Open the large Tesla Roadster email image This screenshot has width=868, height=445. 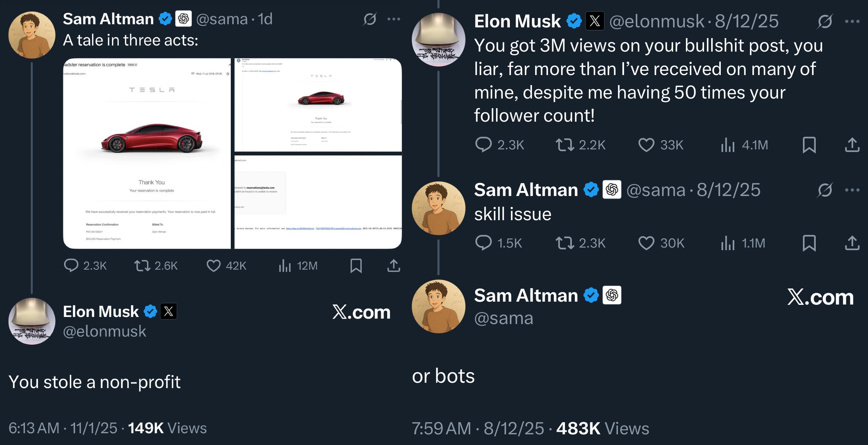(x=147, y=153)
